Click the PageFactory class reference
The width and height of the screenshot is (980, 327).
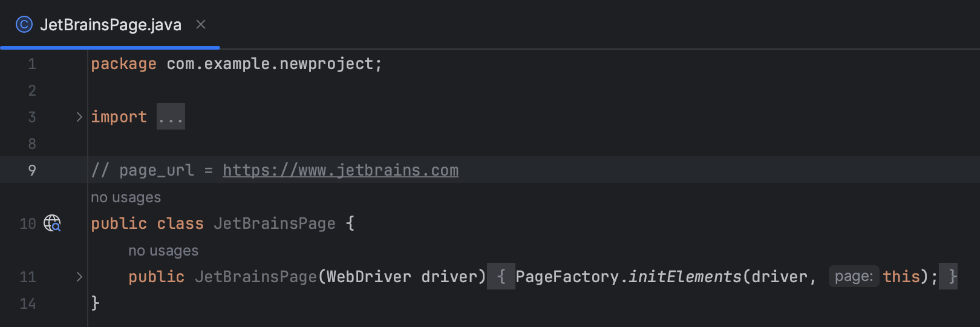[x=567, y=277]
